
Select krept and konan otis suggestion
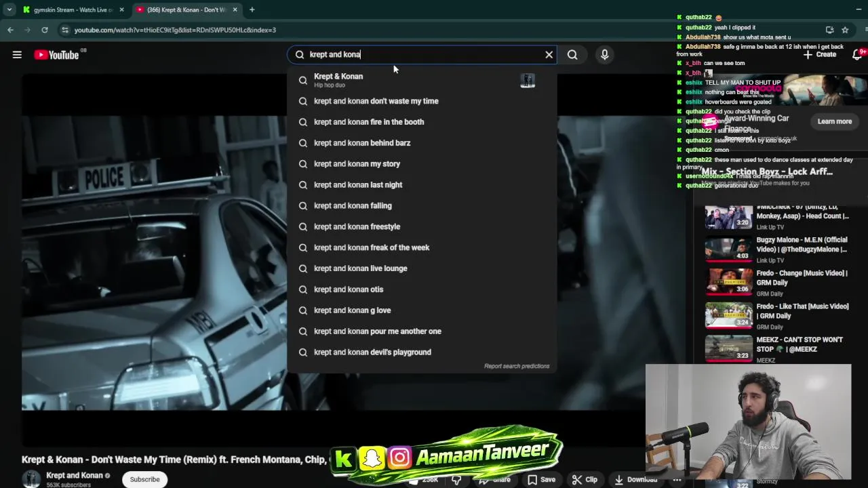click(421, 289)
